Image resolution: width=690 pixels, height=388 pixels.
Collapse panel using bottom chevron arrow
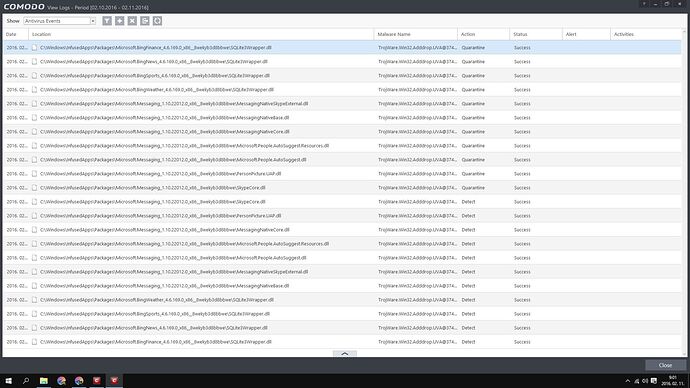click(x=345, y=353)
